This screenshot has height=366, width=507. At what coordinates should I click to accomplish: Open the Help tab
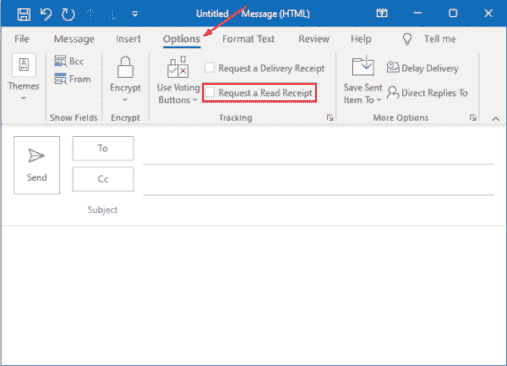click(361, 39)
